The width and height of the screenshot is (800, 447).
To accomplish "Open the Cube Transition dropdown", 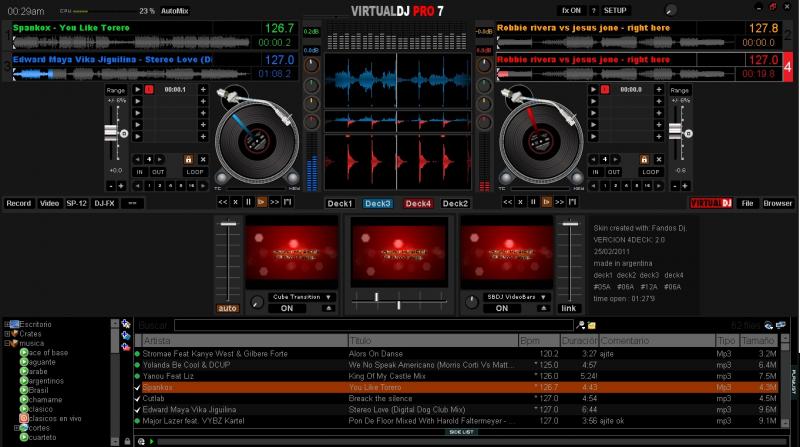I will point(302,297).
